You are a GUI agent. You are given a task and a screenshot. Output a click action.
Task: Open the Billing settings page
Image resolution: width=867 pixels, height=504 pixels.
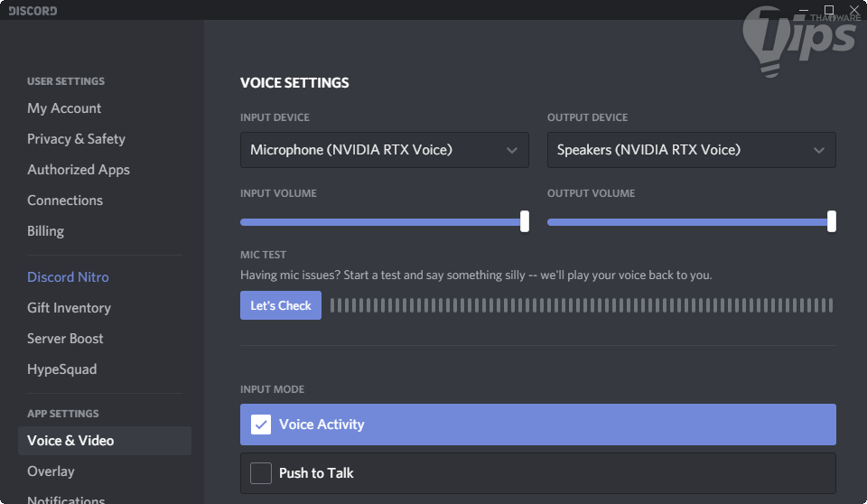pyautogui.click(x=45, y=231)
